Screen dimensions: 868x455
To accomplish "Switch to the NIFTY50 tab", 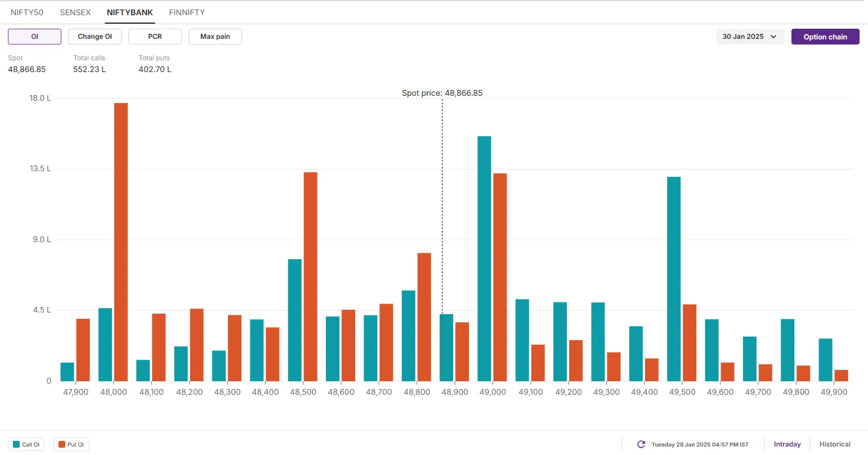I will pyautogui.click(x=27, y=12).
